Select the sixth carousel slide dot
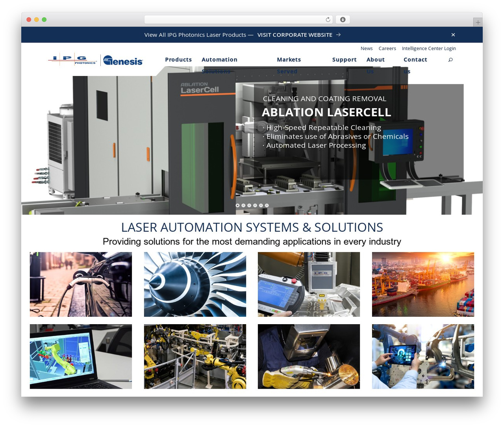Viewport: 504px width, 427px height. coord(267,205)
